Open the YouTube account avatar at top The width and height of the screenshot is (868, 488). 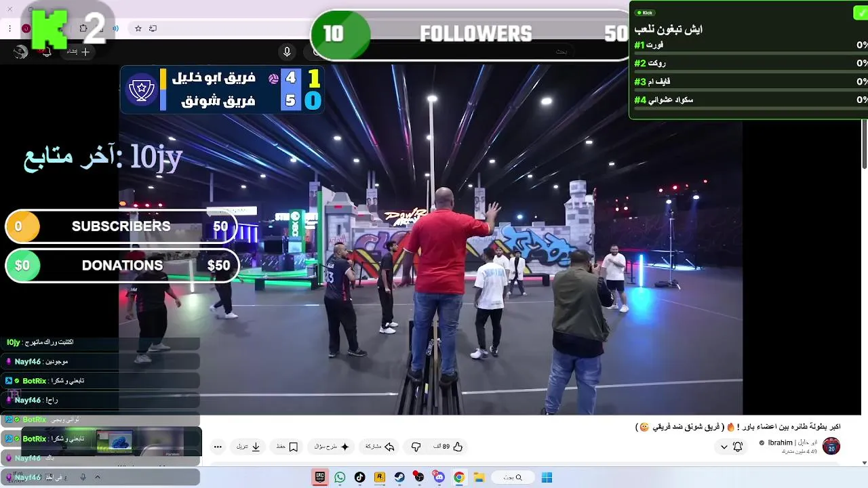21,52
